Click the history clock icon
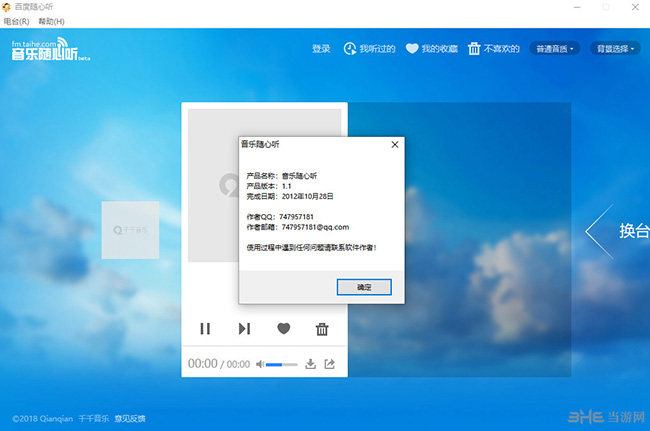Image resolution: width=650 pixels, height=431 pixels. coord(350,49)
